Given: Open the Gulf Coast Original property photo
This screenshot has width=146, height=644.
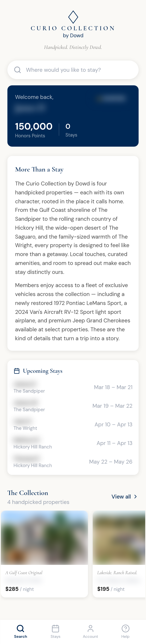Looking at the screenshot, I should [44, 538].
